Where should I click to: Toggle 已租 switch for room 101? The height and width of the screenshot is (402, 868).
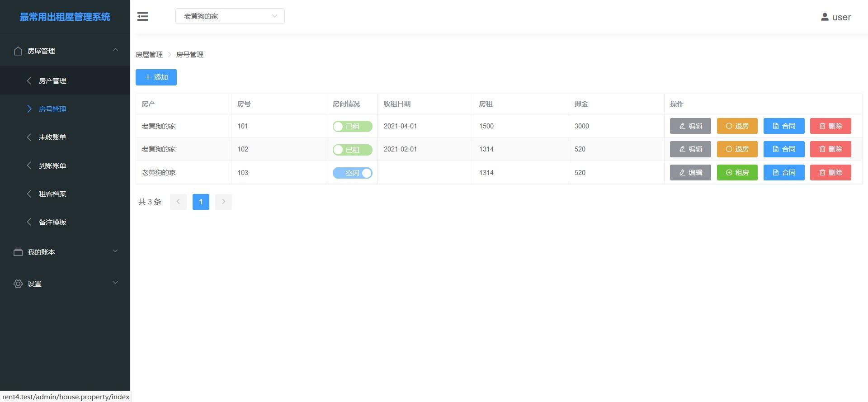353,126
